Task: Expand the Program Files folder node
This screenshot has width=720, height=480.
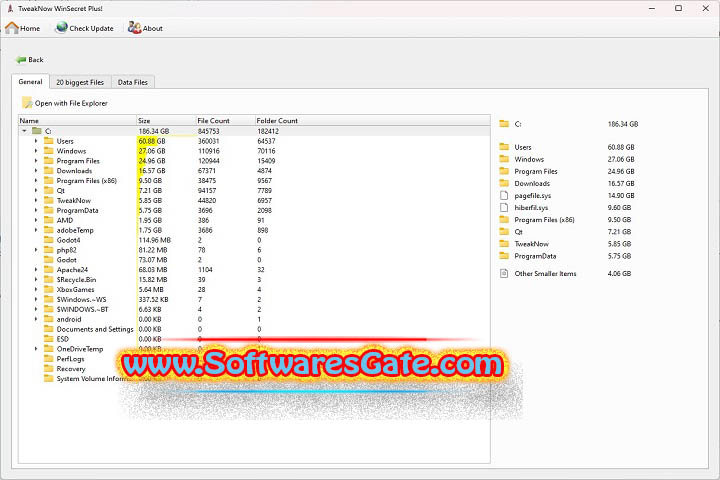Action: click(x=36, y=161)
